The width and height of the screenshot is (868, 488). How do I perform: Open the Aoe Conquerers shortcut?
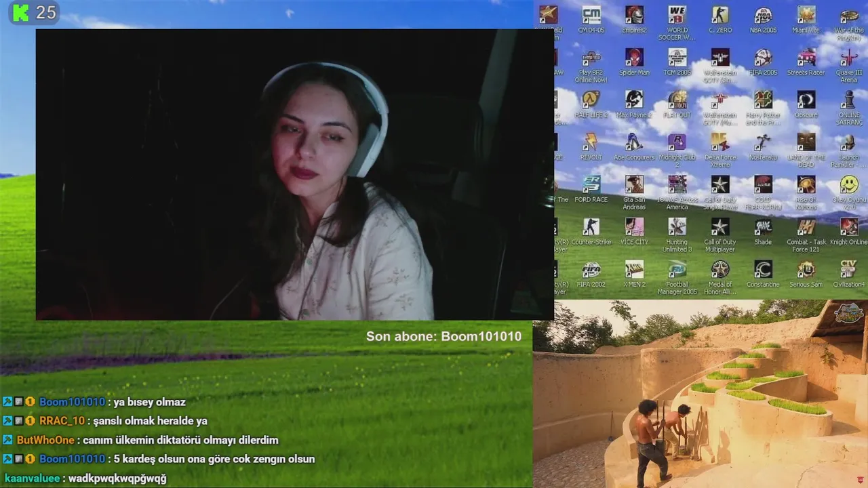[x=634, y=147]
